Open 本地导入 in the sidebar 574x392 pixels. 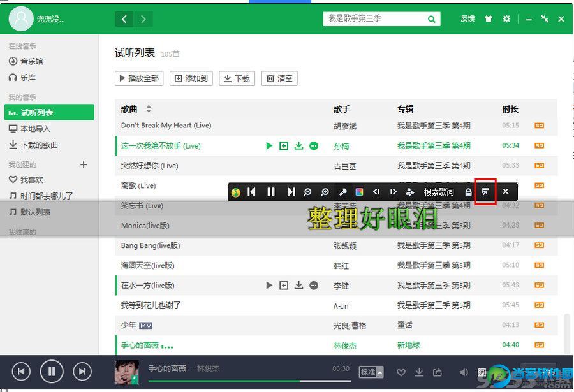[30, 129]
